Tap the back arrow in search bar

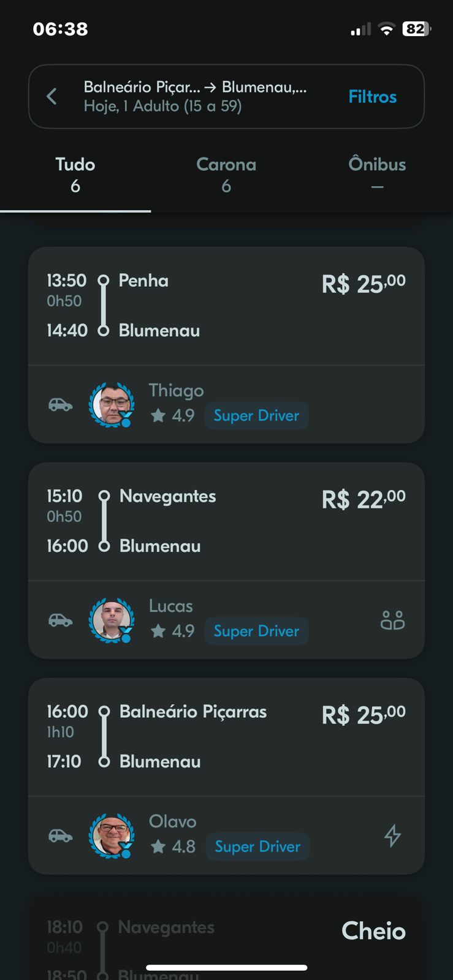[x=52, y=96]
